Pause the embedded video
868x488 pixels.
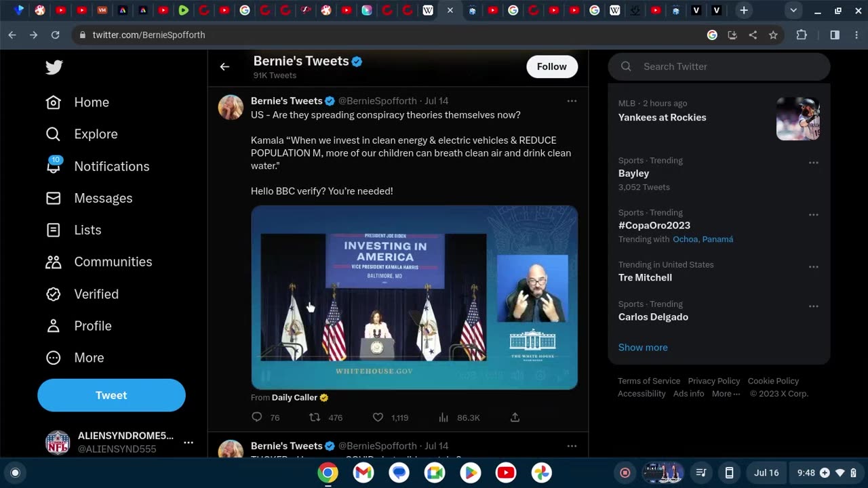[x=266, y=376]
